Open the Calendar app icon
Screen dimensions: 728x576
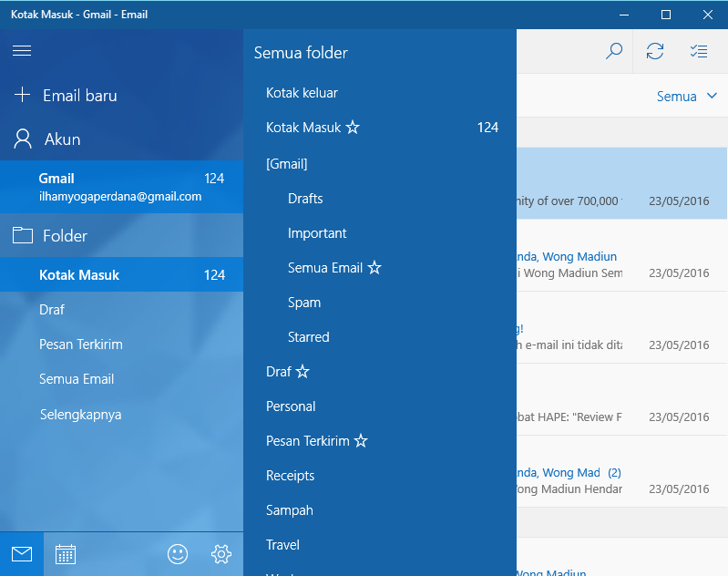(x=66, y=554)
